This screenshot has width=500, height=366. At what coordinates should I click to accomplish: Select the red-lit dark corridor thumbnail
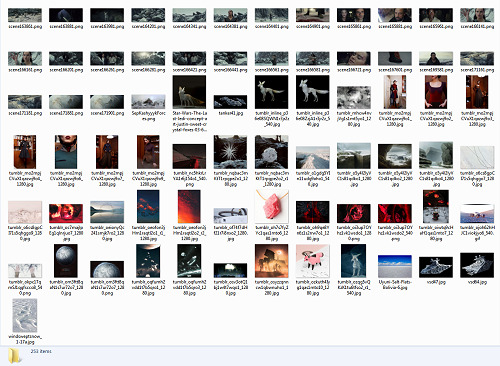pos(189,157)
